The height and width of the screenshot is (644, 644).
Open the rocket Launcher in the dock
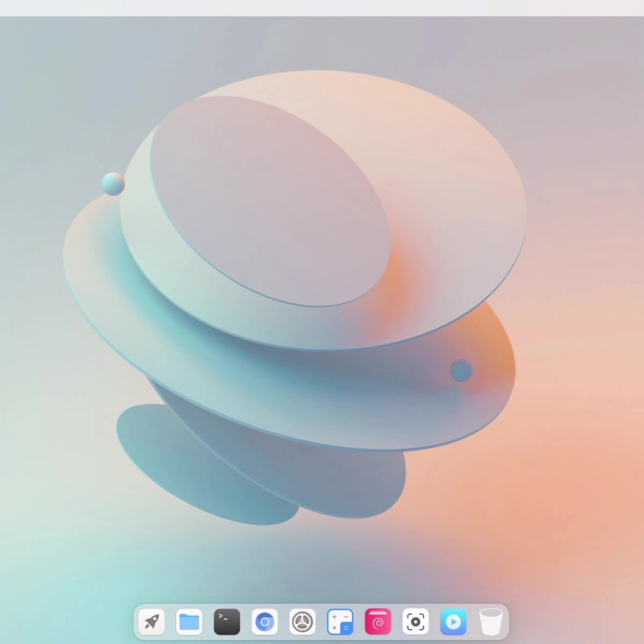[x=151, y=622]
